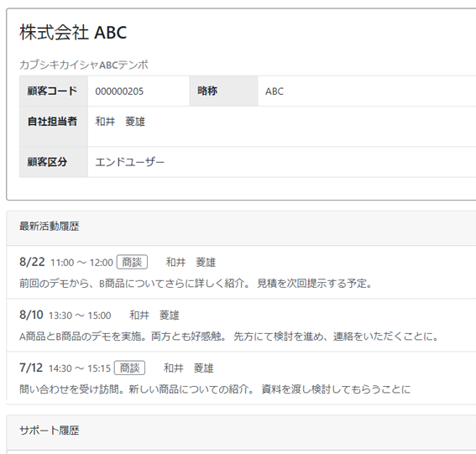Open the 7/12 activity entry date
Viewport: 476px width, 454px height.
pyautogui.click(x=31, y=368)
